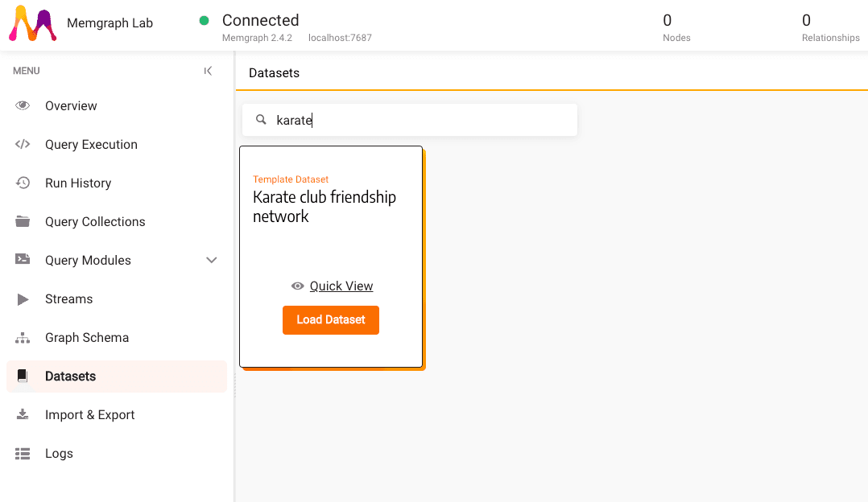Toggle the Quick View eye on Karate dataset
Image resolution: width=868 pixels, height=502 pixels.
click(297, 286)
